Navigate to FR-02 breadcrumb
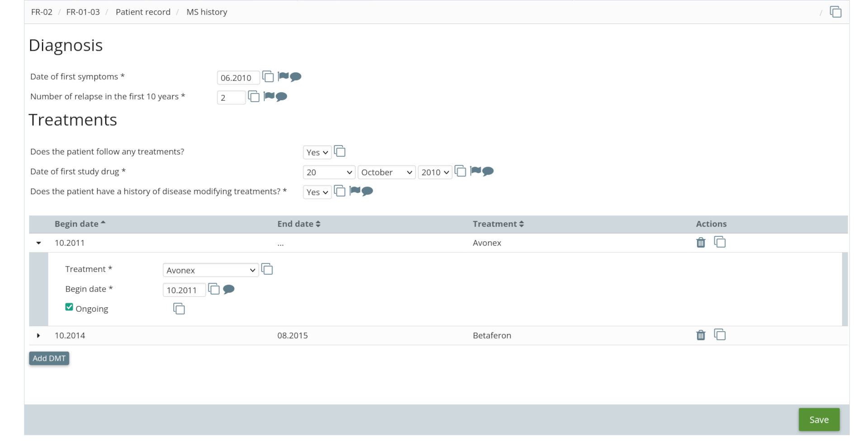 (x=42, y=12)
